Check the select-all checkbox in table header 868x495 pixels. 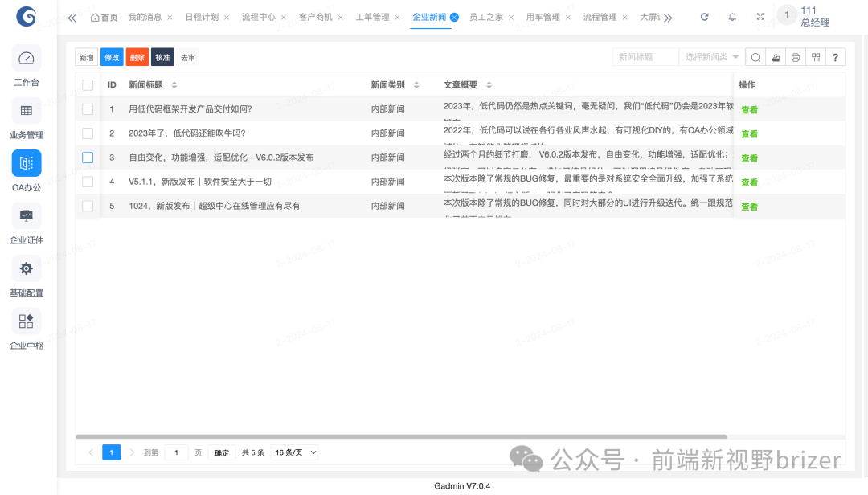(x=88, y=84)
